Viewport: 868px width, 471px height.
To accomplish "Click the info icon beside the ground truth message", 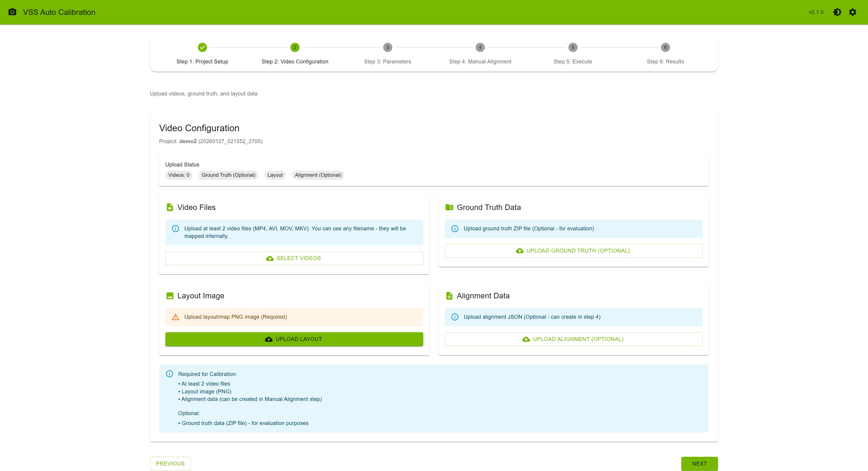I will pyautogui.click(x=455, y=229).
